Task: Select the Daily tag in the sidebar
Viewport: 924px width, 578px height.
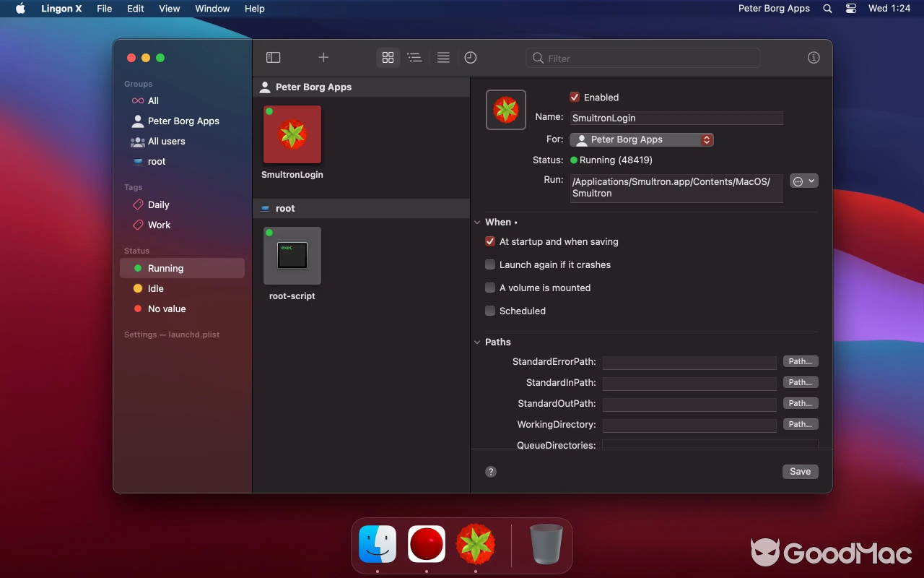Action: (x=157, y=204)
